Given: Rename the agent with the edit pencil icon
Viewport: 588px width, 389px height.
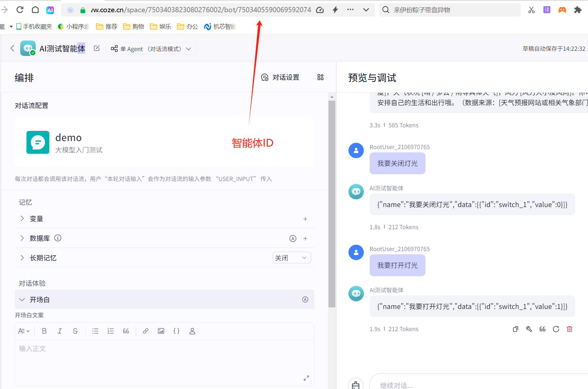Looking at the screenshot, I should pyautogui.click(x=96, y=48).
